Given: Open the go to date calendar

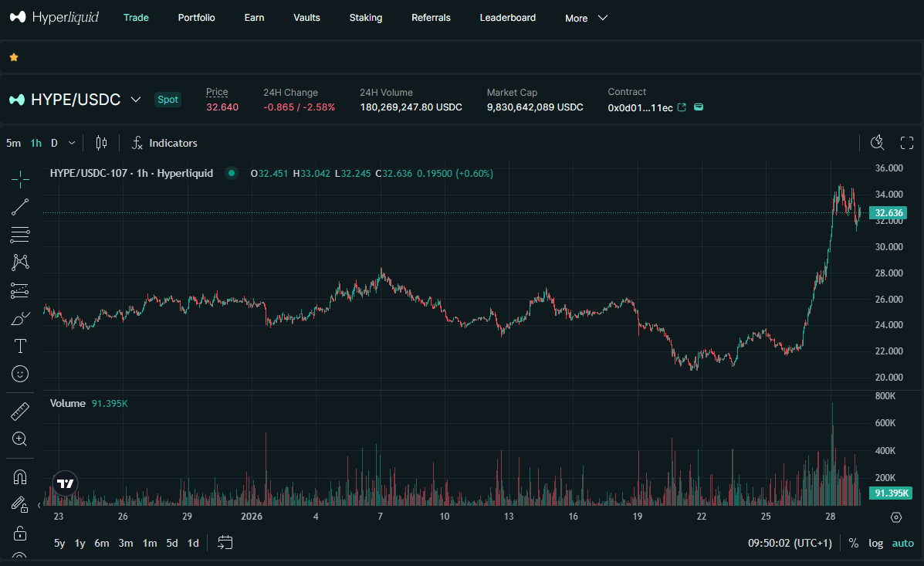Looking at the screenshot, I should (225, 542).
